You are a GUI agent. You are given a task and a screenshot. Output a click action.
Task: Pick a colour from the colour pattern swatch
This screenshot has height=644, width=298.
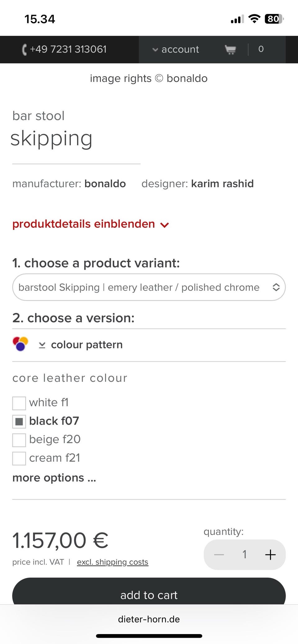click(x=20, y=343)
